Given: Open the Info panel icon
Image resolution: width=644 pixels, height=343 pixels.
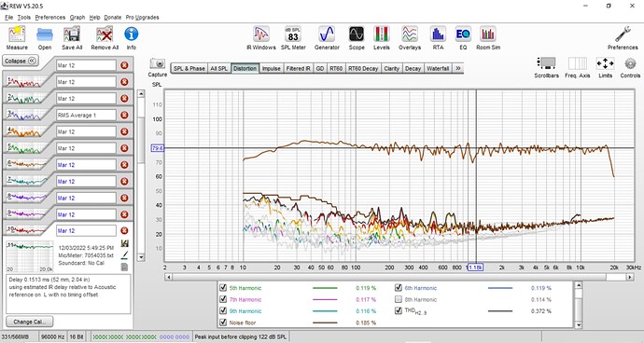Looking at the screenshot, I should (131, 34).
